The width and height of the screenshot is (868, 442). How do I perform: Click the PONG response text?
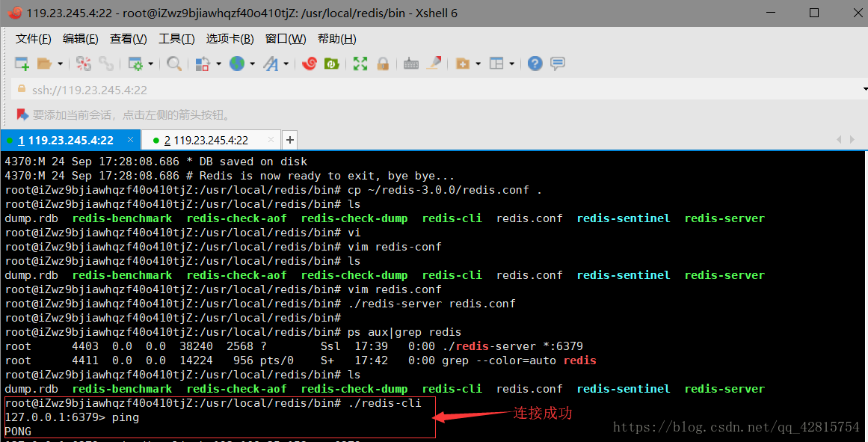[x=18, y=432]
